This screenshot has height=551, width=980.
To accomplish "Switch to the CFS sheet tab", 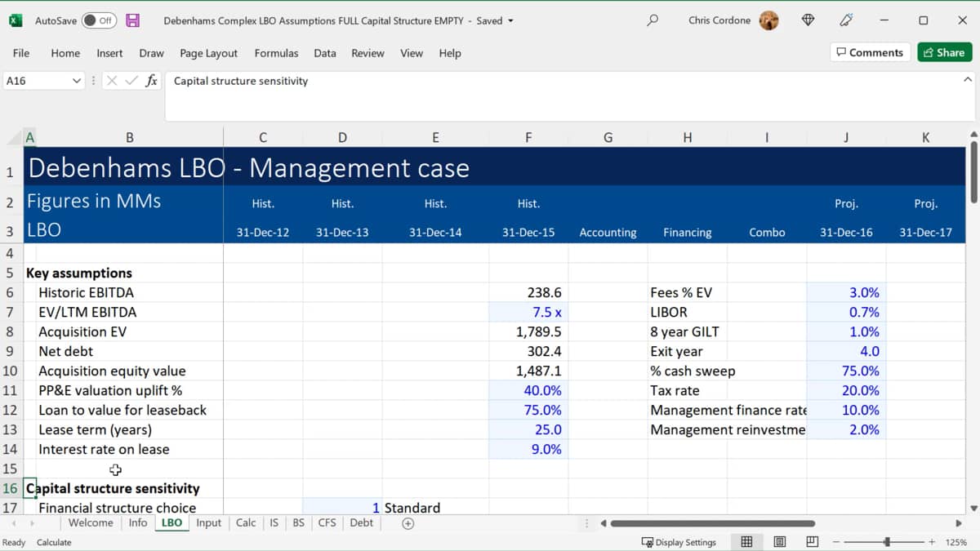I will coord(327,522).
